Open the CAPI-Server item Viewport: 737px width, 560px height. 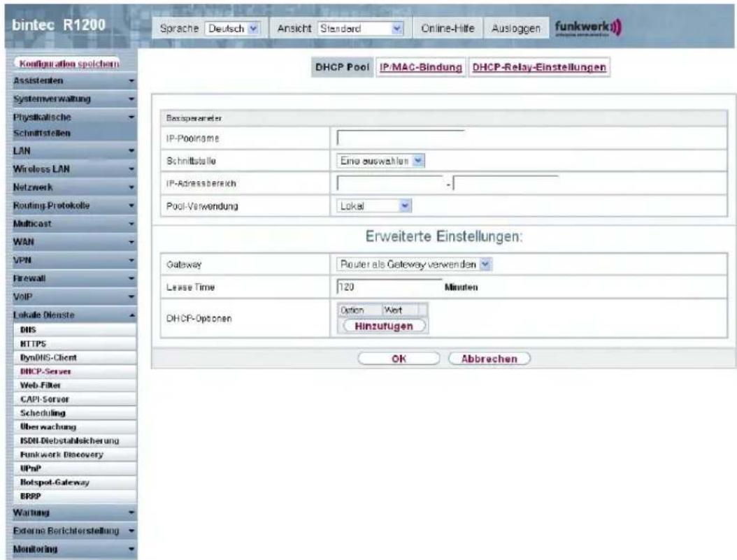pos(76,399)
